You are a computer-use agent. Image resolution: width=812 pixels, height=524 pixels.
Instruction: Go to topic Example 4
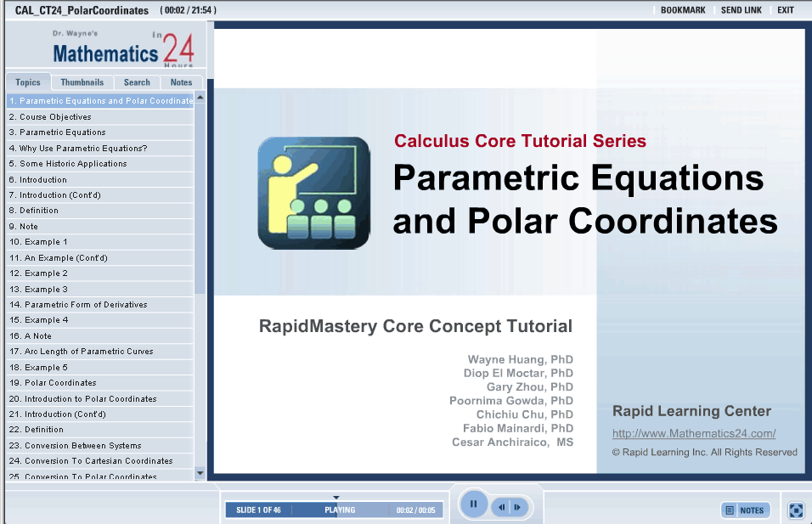click(x=100, y=320)
